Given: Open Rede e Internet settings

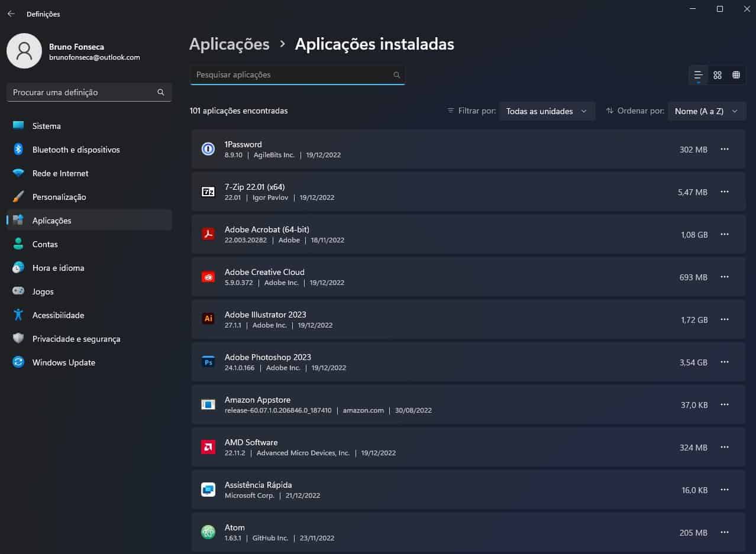Looking at the screenshot, I should coord(89,173).
